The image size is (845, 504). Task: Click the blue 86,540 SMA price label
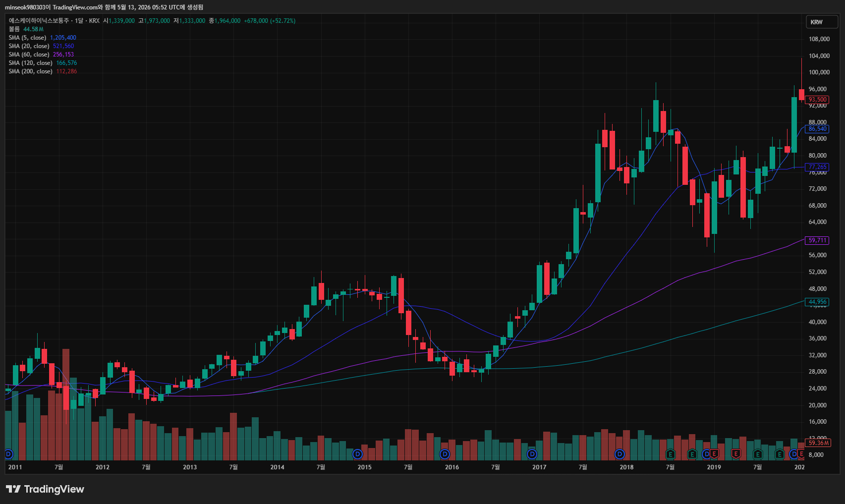pos(817,129)
